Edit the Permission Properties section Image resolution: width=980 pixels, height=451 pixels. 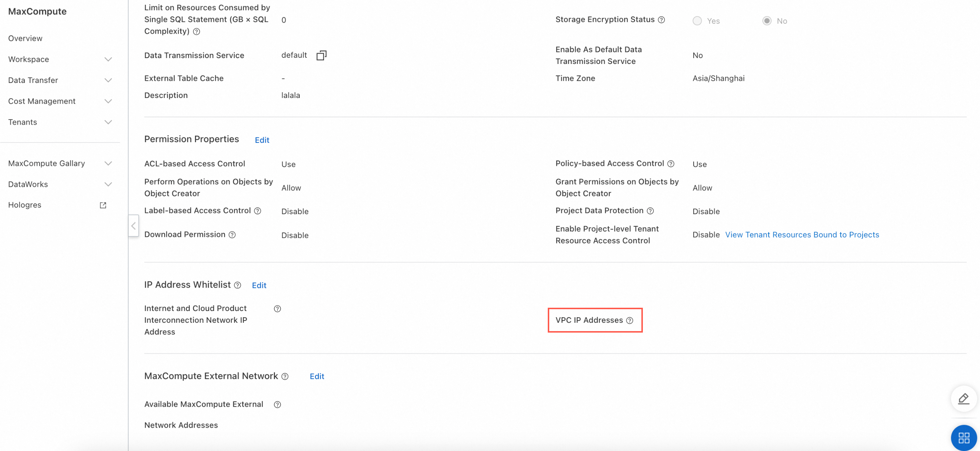(x=262, y=140)
